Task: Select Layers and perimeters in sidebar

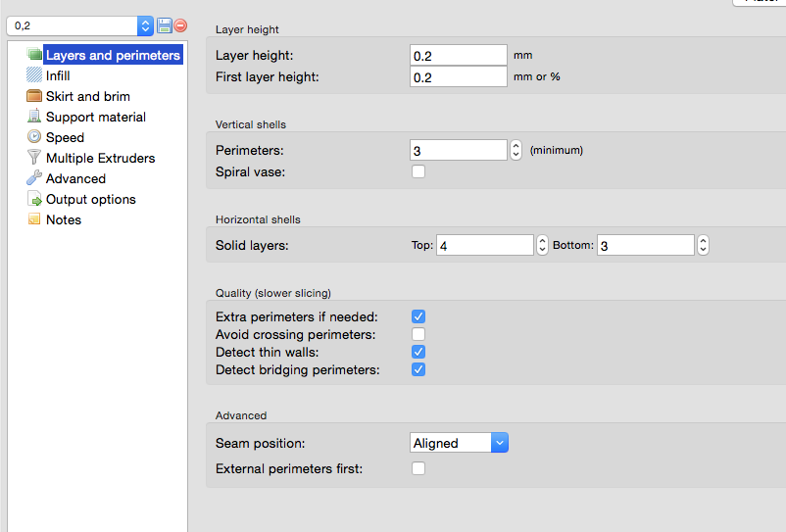Action: (112, 55)
